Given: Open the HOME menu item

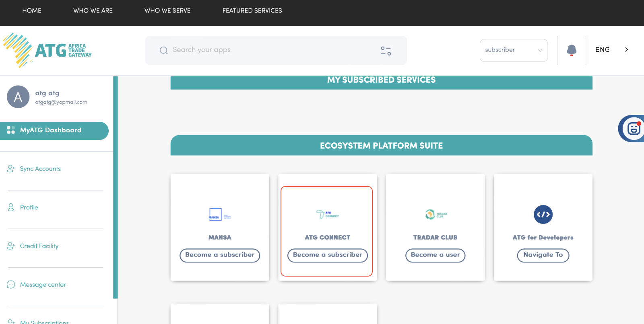Looking at the screenshot, I should (x=32, y=10).
